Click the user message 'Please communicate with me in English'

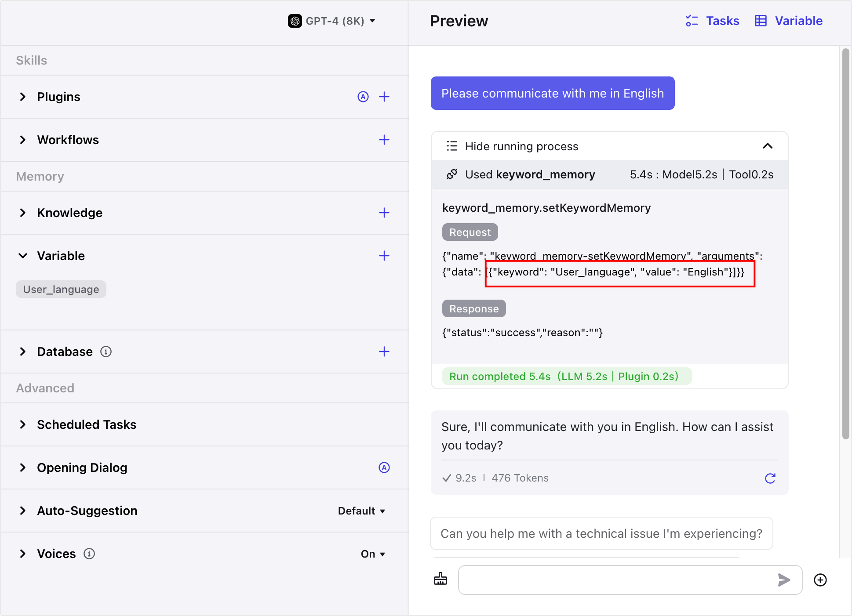point(553,93)
